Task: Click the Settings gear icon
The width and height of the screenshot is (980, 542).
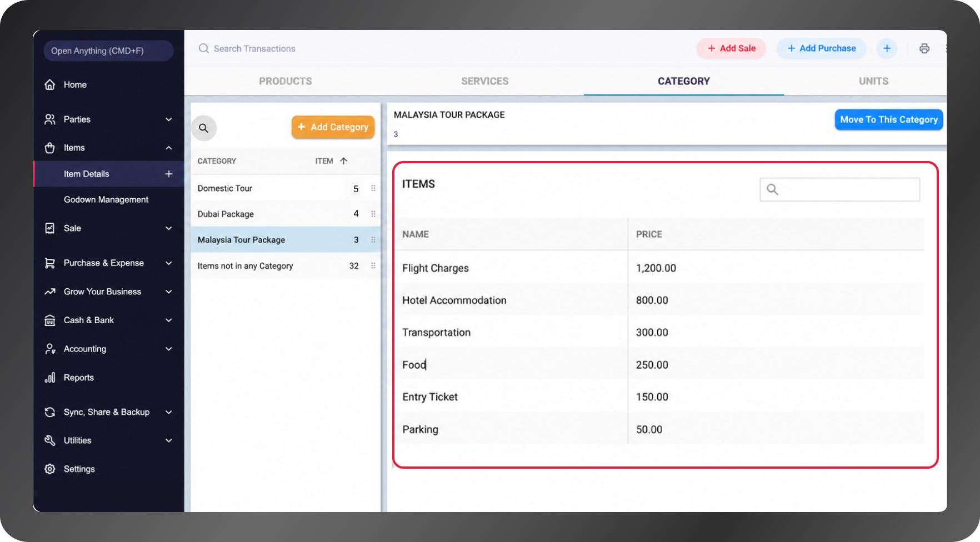Action: tap(50, 469)
